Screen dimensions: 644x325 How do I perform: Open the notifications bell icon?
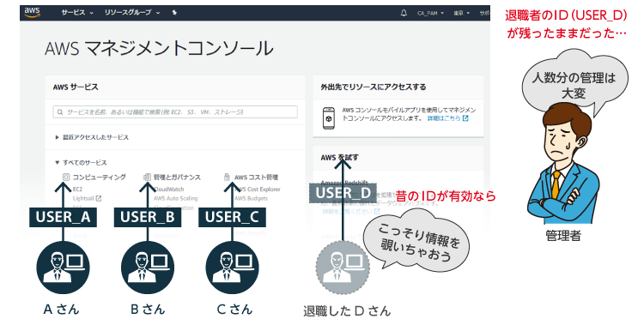[x=404, y=13]
